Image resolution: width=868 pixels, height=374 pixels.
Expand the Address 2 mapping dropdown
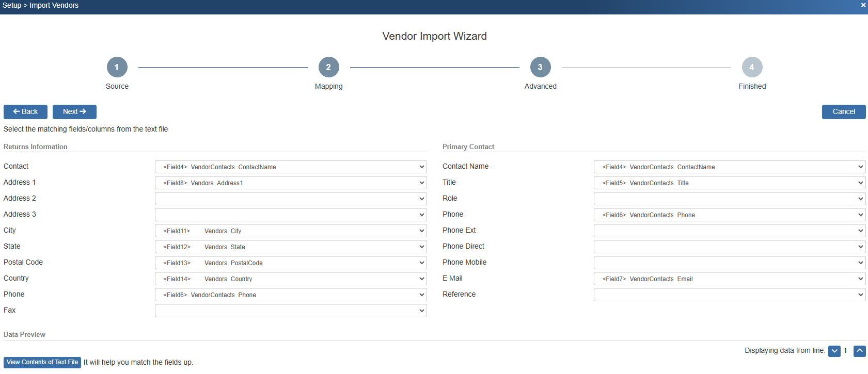(x=291, y=199)
